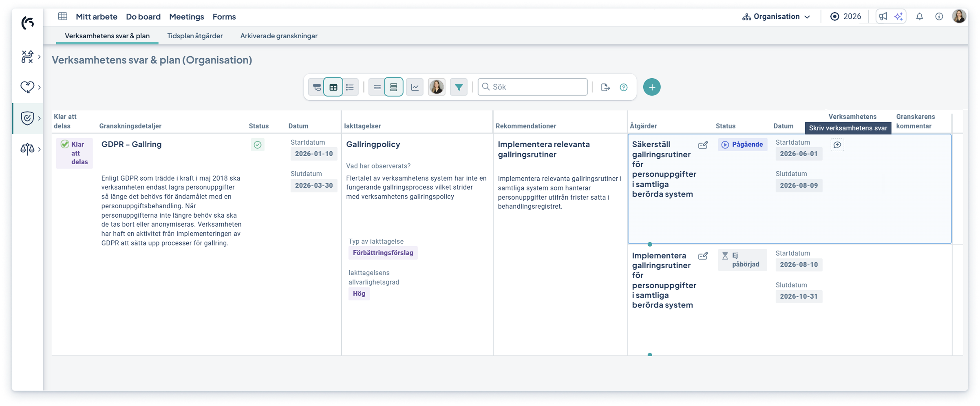Open notifications bell
Screen dimensions: 980x406
(x=920, y=17)
